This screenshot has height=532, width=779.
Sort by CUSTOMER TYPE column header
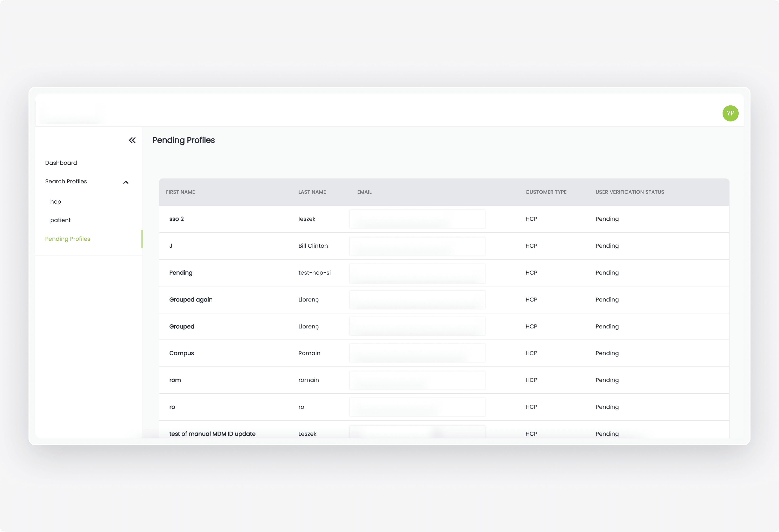[x=546, y=192]
